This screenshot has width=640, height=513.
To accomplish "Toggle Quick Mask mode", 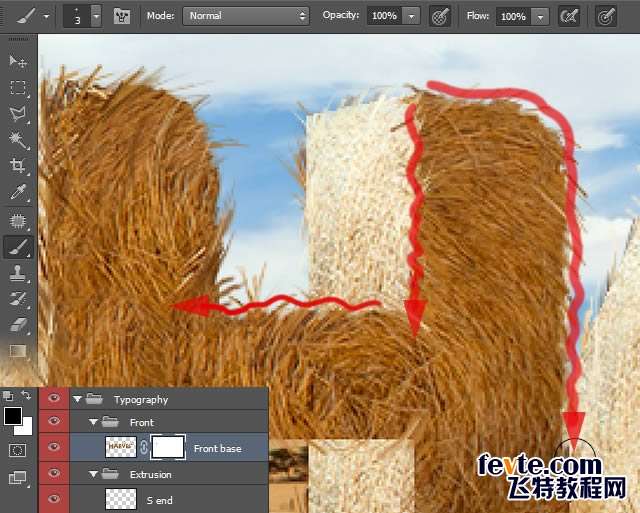I will click(17, 451).
